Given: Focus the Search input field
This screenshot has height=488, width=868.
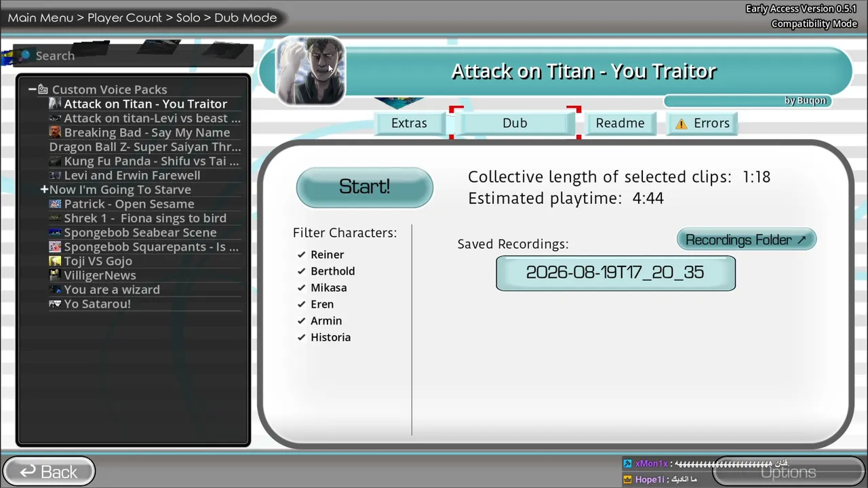Looking at the screenshot, I should coord(134,56).
